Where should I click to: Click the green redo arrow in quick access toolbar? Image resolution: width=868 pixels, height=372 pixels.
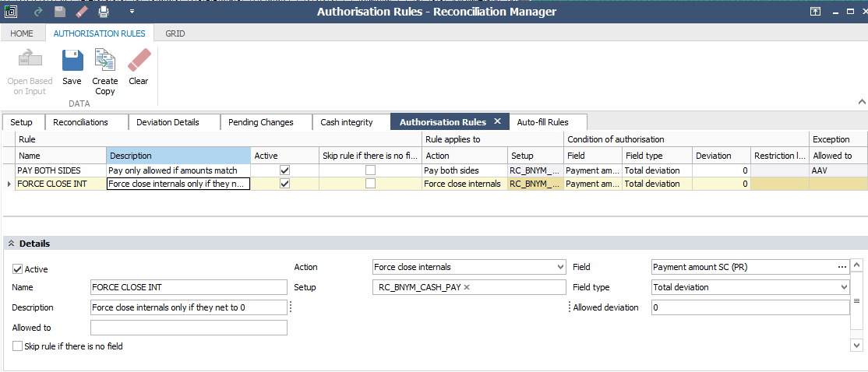37,11
